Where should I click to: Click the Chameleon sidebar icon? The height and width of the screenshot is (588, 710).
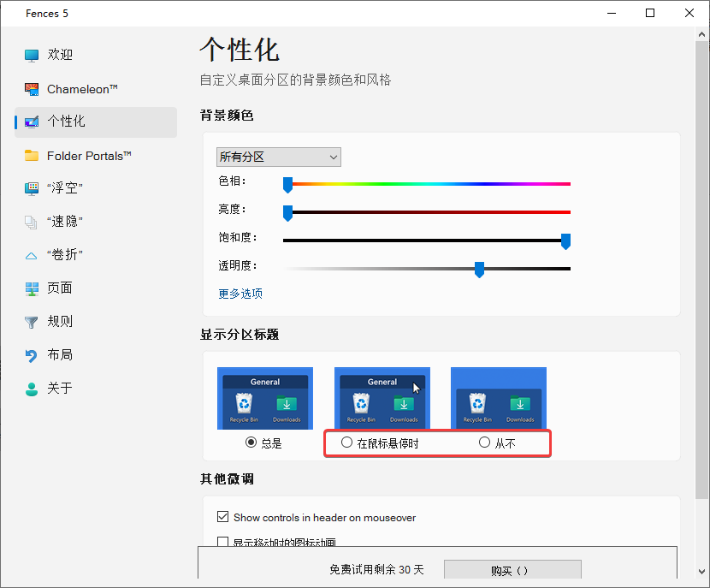tap(32, 89)
